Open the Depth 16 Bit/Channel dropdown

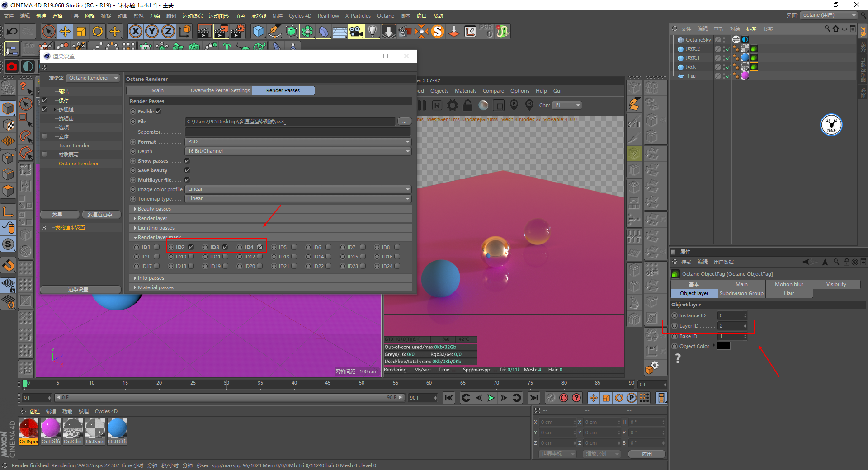click(298, 151)
